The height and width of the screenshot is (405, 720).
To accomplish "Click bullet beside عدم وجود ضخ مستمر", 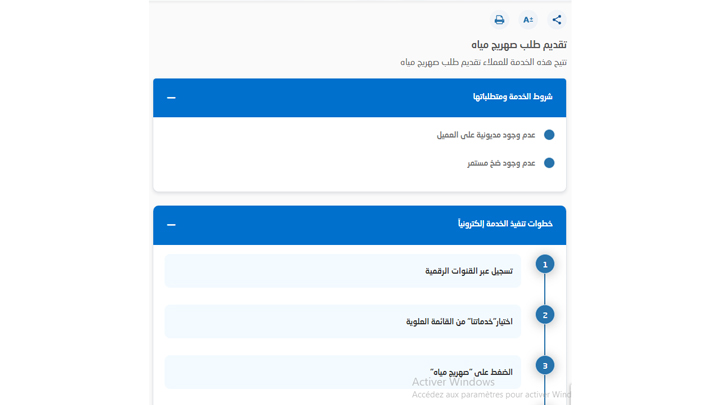I will [x=549, y=163].
